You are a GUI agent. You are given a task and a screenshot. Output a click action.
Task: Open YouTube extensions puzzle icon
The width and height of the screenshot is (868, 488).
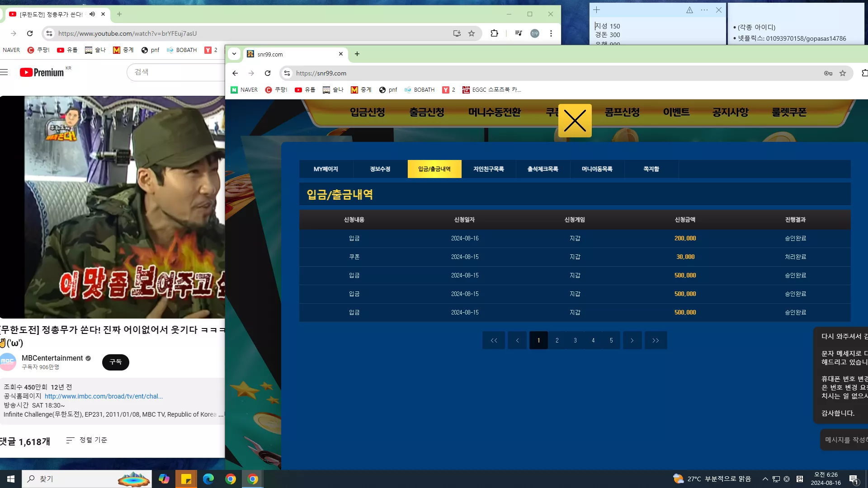(x=494, y=33)
